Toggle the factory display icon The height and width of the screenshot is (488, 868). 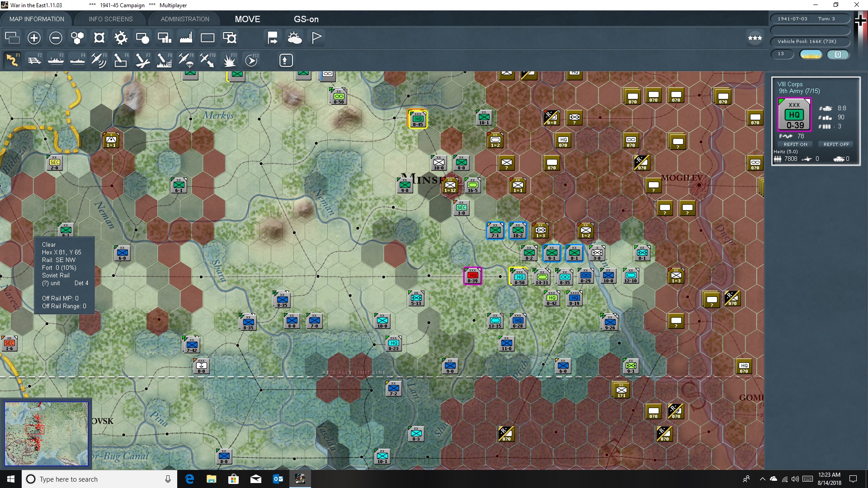tap(186, 38)
